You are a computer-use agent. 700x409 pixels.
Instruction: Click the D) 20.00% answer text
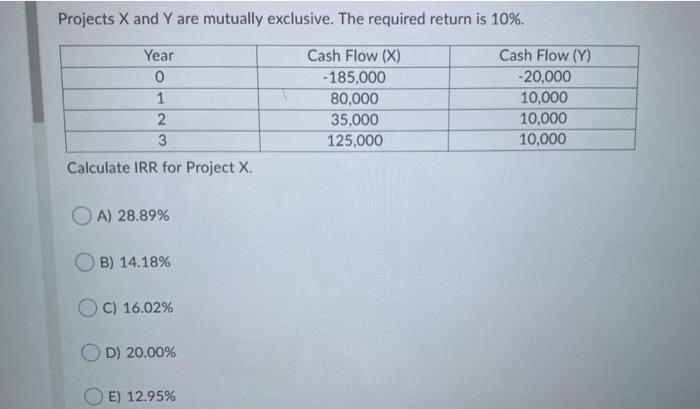(141, 352)
